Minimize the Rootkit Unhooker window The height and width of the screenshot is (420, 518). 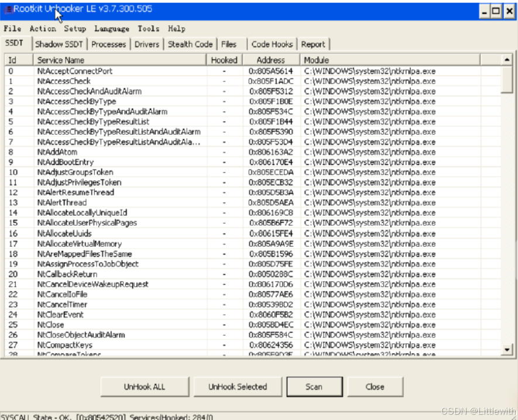[484, 11]
